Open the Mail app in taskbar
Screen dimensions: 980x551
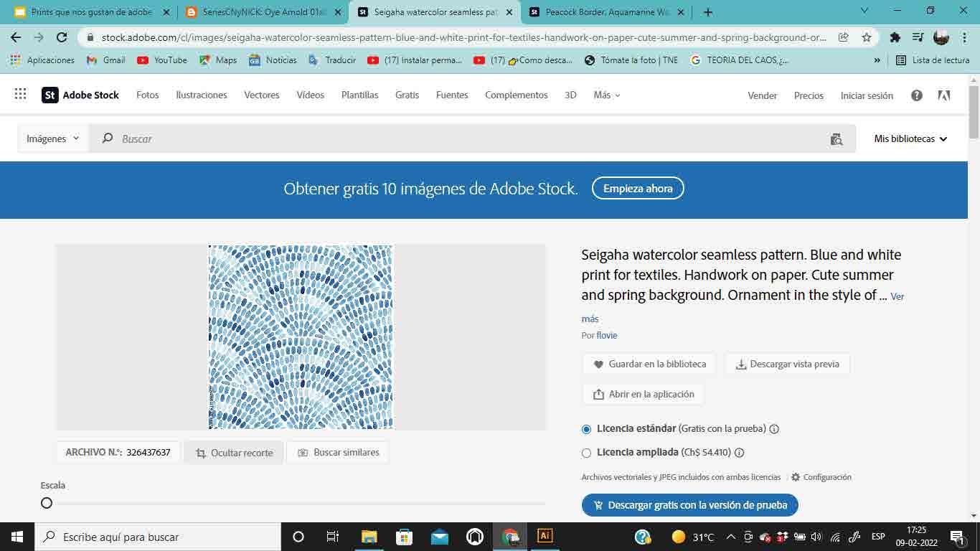440,537
